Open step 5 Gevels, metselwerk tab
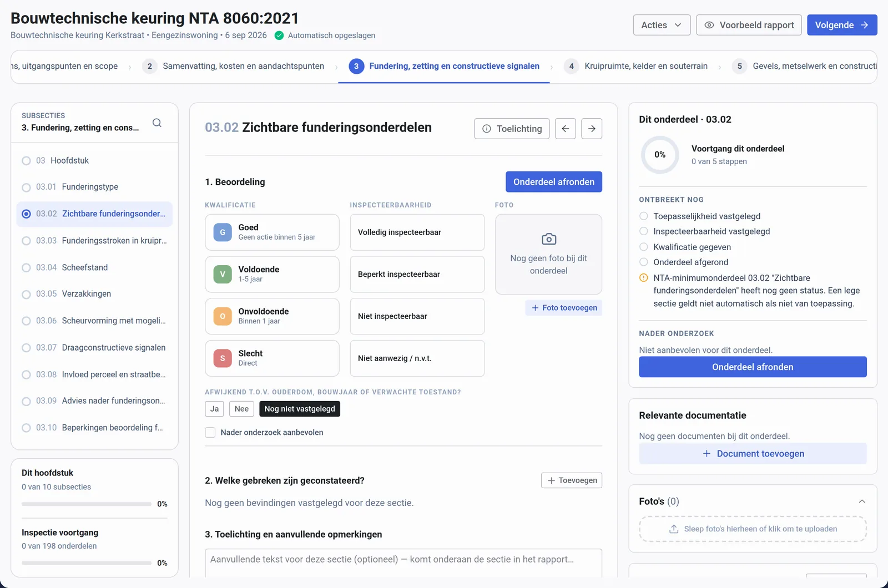The image size is (888, 588). [x=804, y=66]
